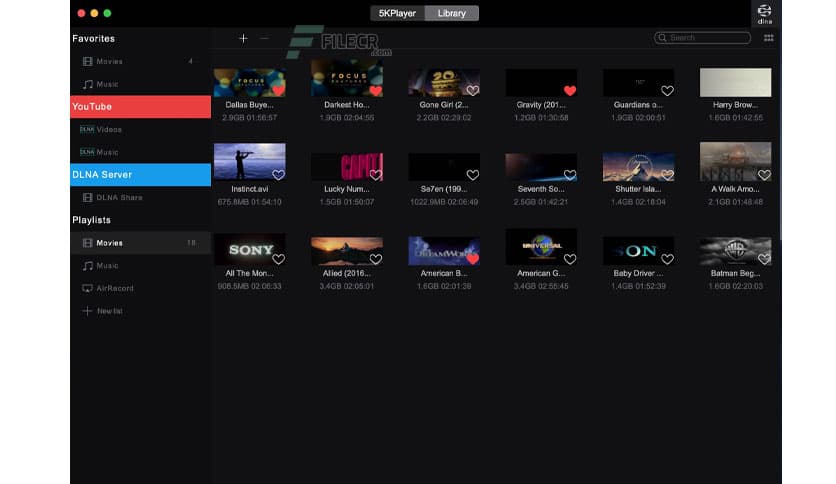Favorite Guardians with heart icon
The height and width of the screenshot is (484, 836).
tap(667, 91)
